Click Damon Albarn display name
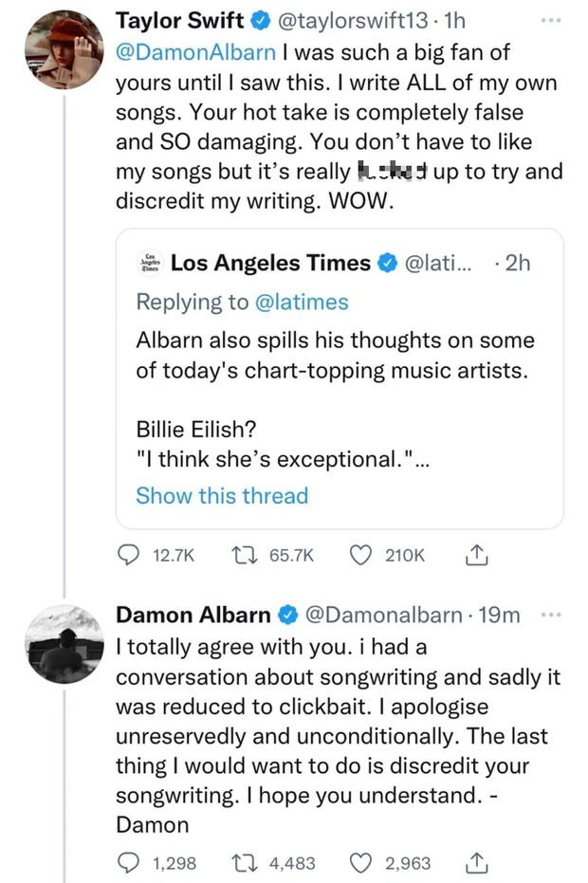 click(x=193, y=615)
